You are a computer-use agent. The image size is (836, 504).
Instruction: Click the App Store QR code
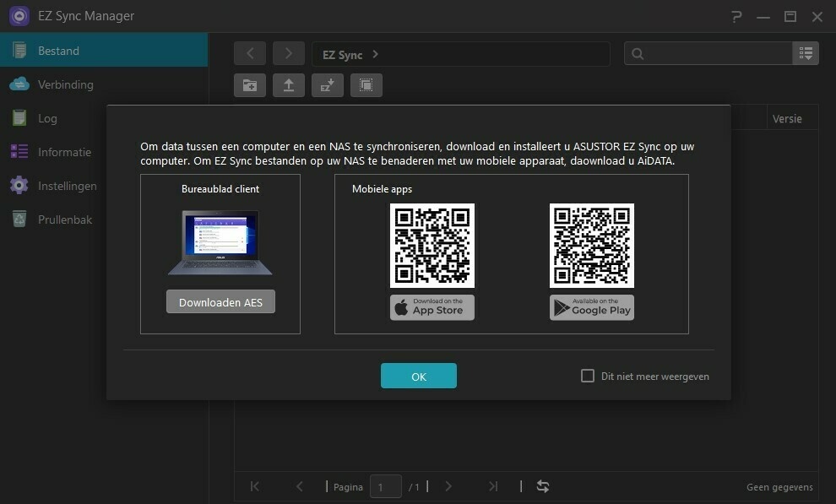tap(432, 245)
